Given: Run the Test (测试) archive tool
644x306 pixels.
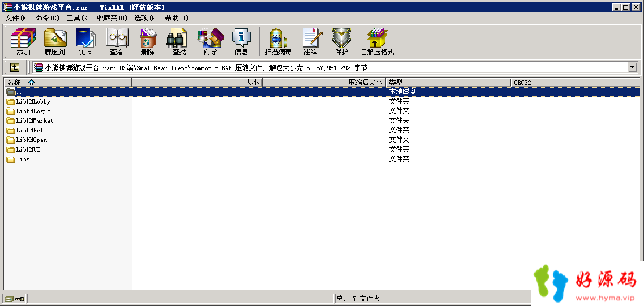Looking at the screenshot, I should tap(85, 41).
